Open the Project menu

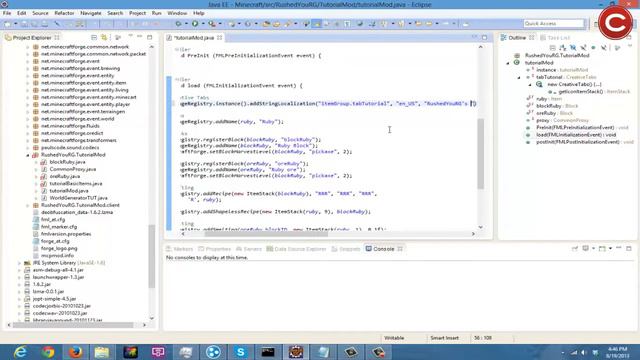tap(137, 13)
